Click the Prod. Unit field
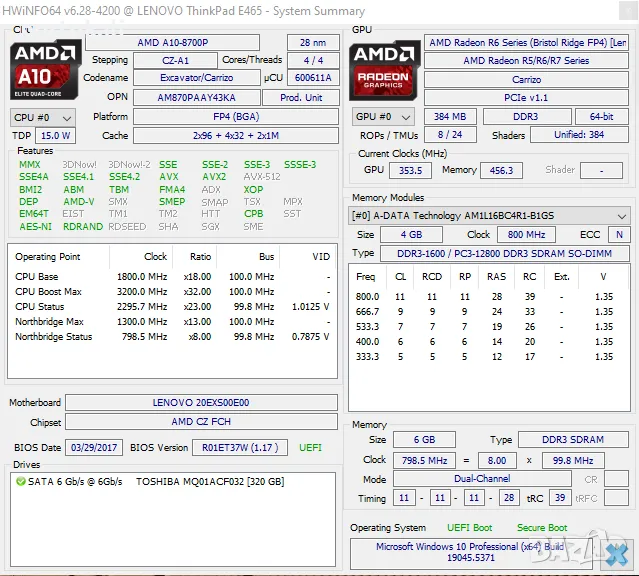Image resolution: width=639 pixels, height=576 pixels. (301, 97)
